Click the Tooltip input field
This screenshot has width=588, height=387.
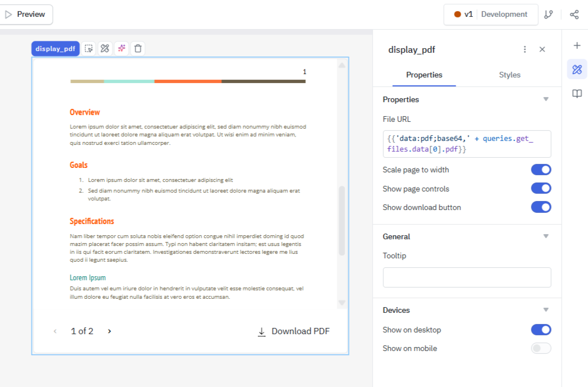pyautogui.click(x=467, y=277)
